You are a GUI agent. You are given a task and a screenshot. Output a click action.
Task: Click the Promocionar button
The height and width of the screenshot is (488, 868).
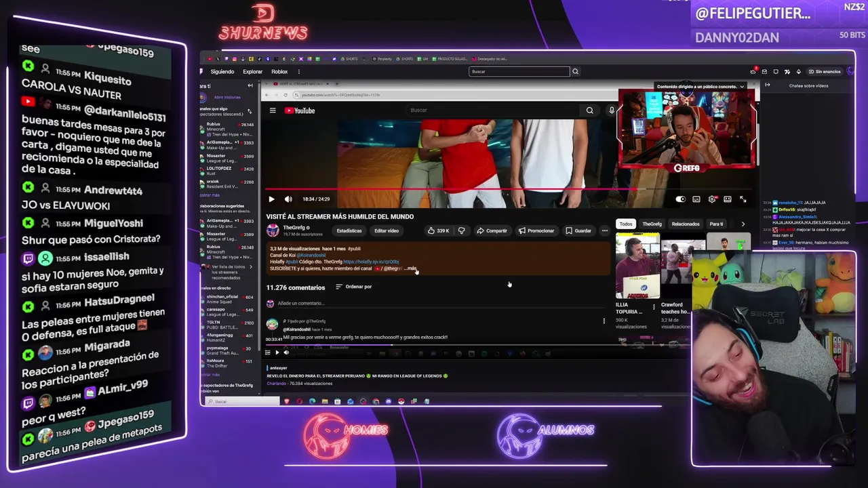536,231
